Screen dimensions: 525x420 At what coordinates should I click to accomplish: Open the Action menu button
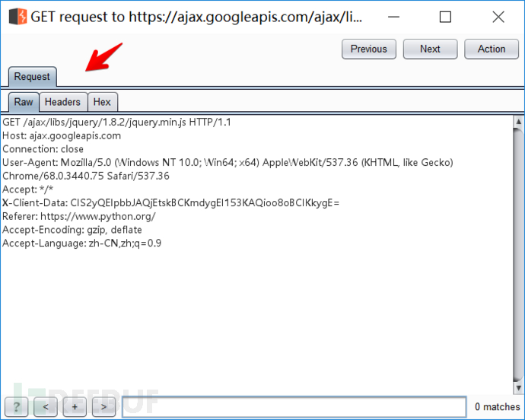click(x=492, y=49)
